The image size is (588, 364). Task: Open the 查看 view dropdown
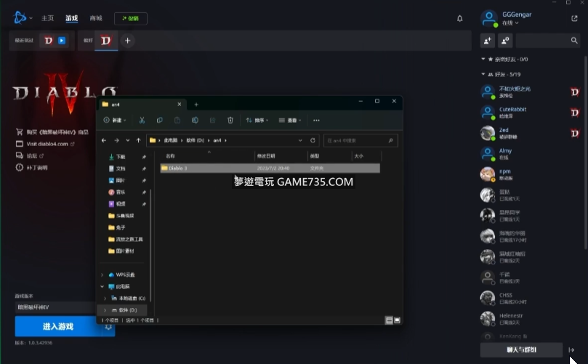(x=290, y=121)
